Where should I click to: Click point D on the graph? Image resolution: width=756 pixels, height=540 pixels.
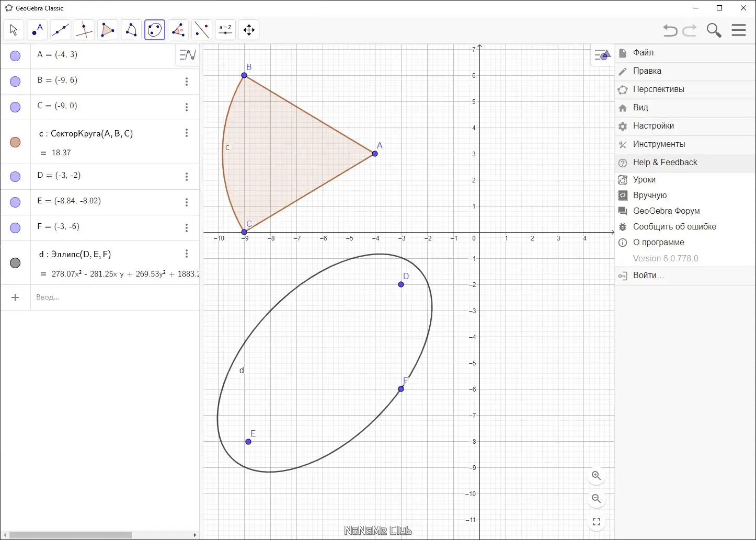401,284
